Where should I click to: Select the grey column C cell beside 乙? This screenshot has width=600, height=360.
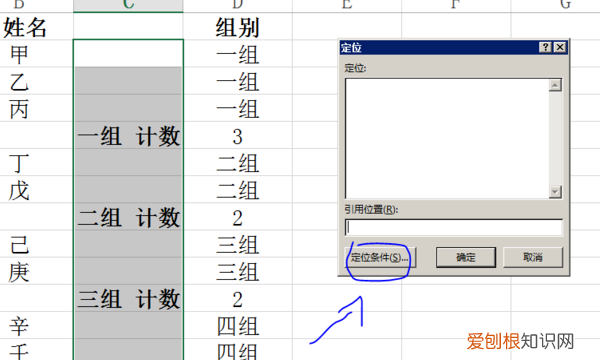click(128, 81)
